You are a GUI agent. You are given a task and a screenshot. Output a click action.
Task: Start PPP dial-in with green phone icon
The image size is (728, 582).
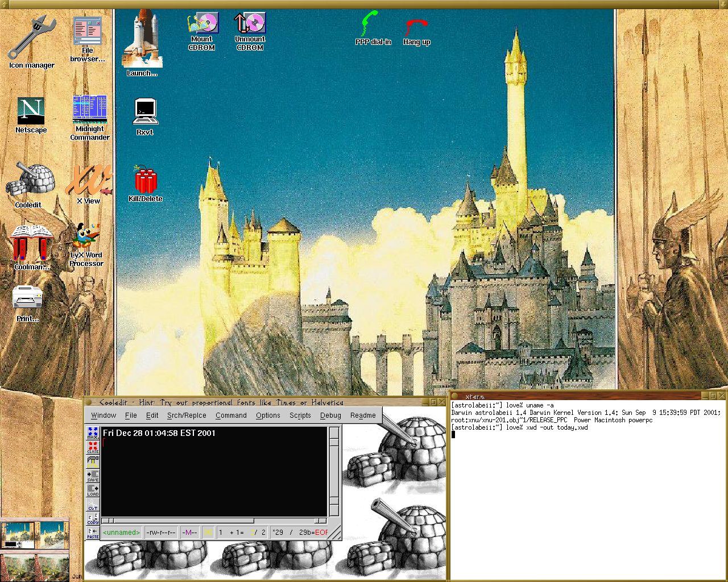click(370, 23)
